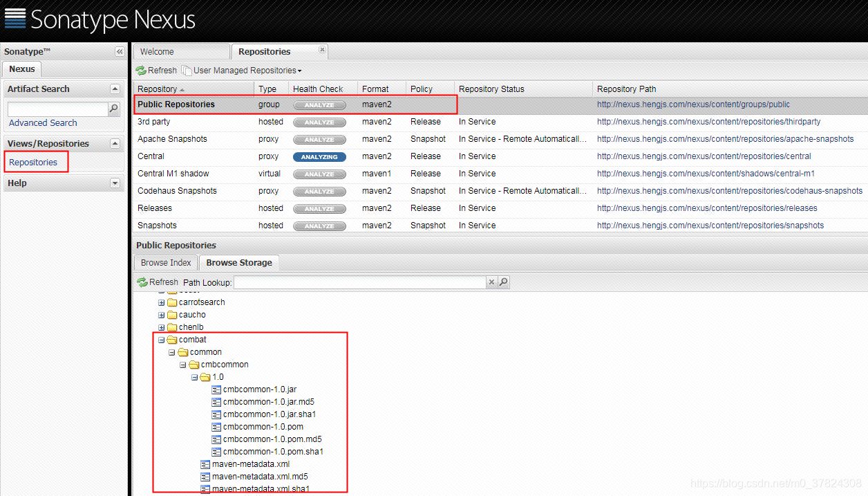This screenshot has height=496, width=868.
Task: Sort by Policy column header
Action: point(430,89)
